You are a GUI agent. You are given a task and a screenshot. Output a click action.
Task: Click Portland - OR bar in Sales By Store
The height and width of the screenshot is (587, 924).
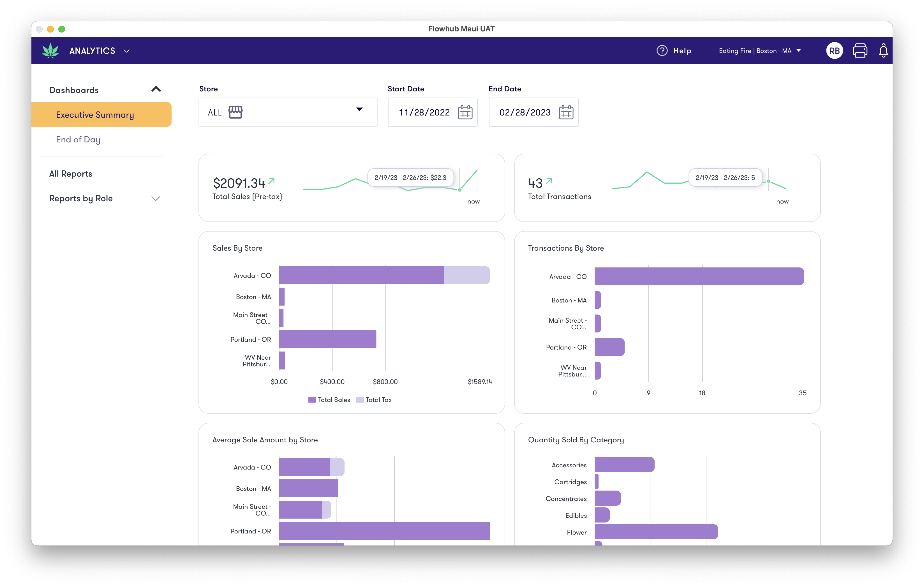(328, 339)
